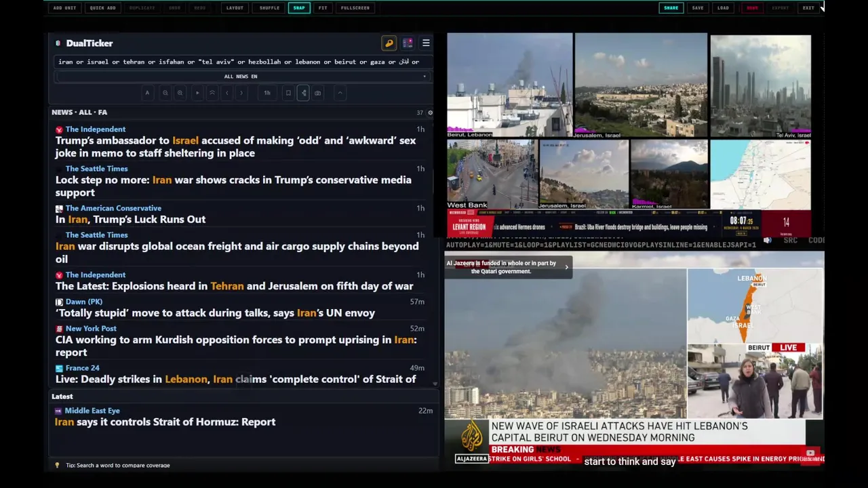Toggle the speaker mute icon on video panel
Screen dimensions: 868x488
pyautogui.click(x=768, y=240)
